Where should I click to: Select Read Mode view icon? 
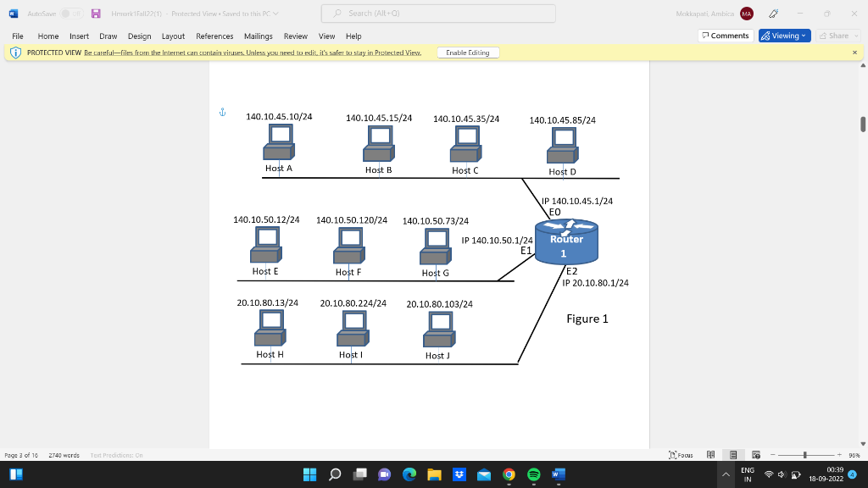712,454
